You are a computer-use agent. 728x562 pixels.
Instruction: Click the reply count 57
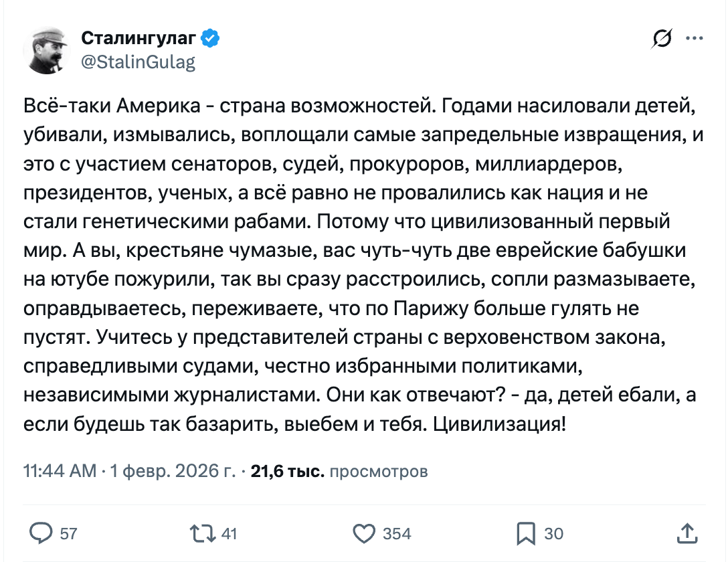[68, 534]
